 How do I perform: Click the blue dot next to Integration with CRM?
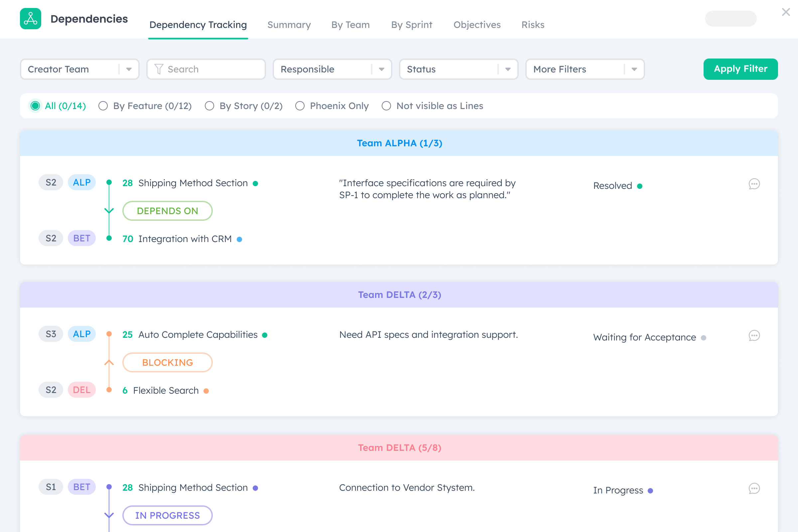click(240, 239)
